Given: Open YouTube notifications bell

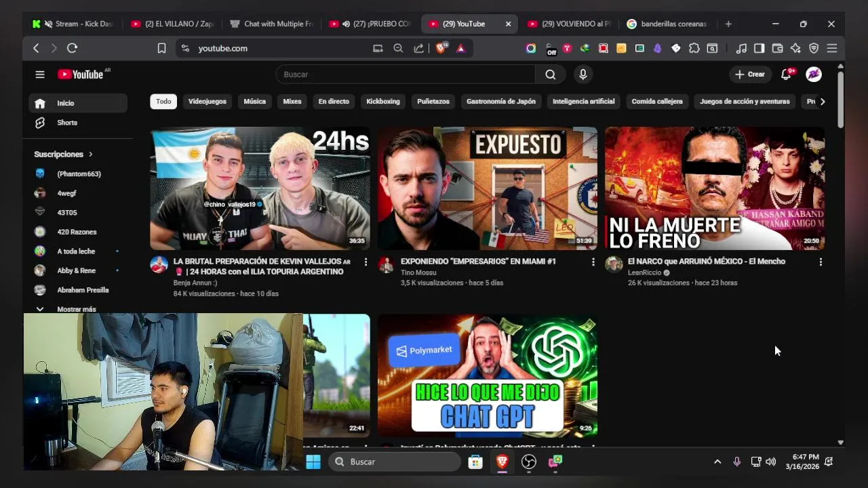Looking at the screenshot, I should click(786, 75).
